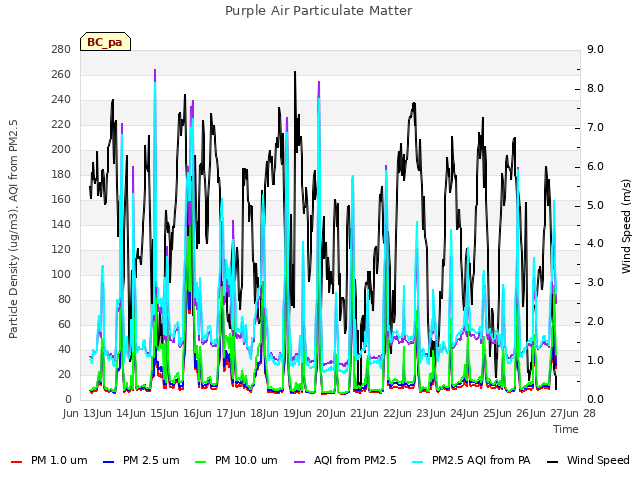Click the 140 tick on left axis
640x480 pixels.
tap(61, 224)
